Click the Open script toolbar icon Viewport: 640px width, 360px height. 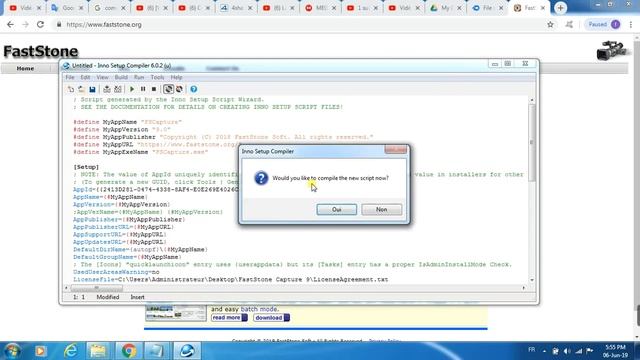point(82,89)
